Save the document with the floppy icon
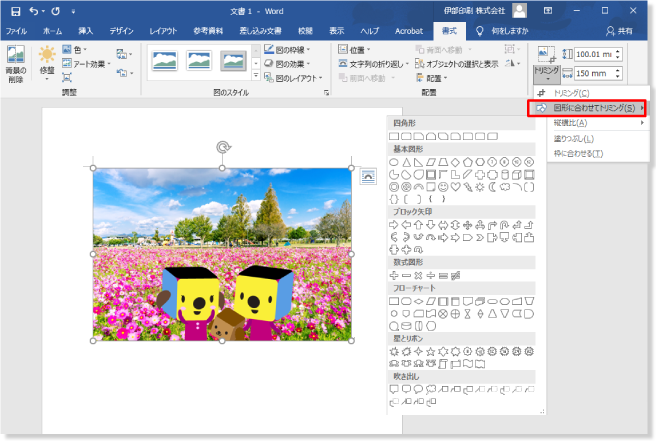Viewport: 656px width, 441px height. point(15,11)
